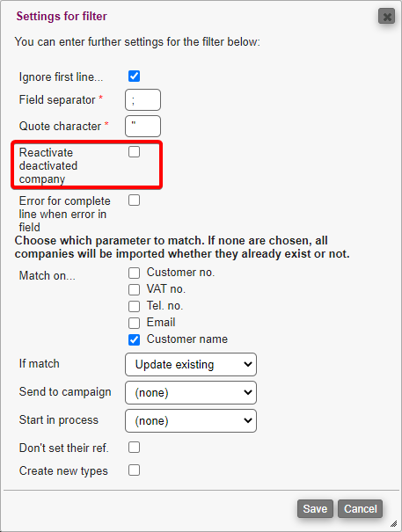This screenshot has height=532, width=402.
Task: Uncheck the Ignore first line checkbox
Action: [134, 76]
